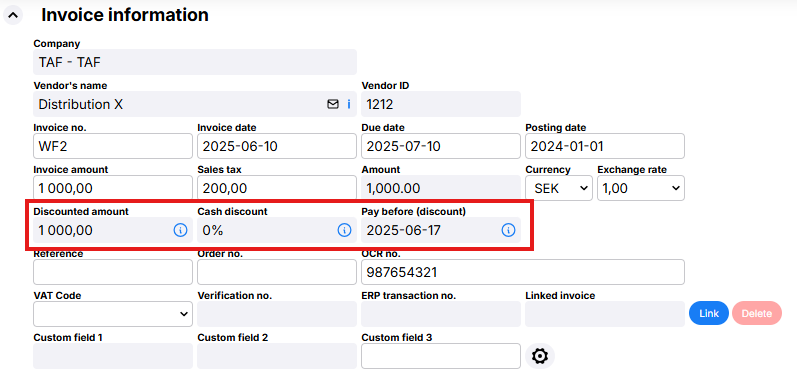Image resolution: width=797 pixels, height=374 pixels.
Task: Click the Discounted amount info icon
Action: pos(180,230)
